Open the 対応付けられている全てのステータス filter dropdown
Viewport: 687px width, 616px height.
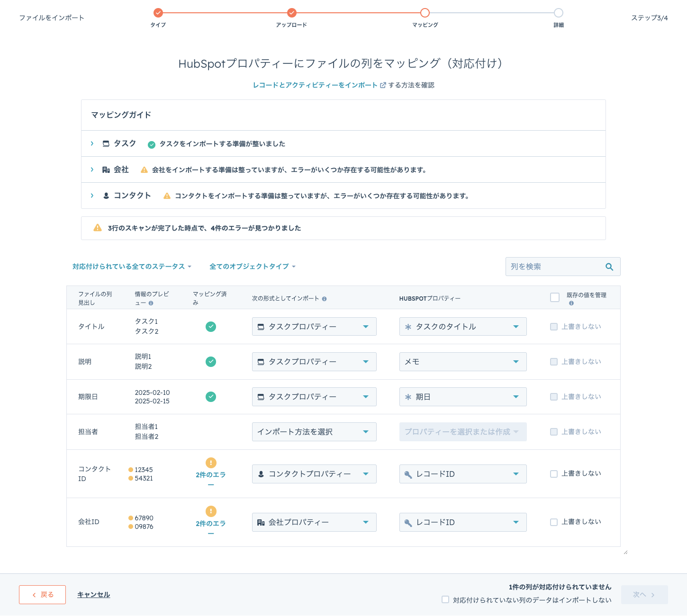pyautogui.click(x=132, y=267)
